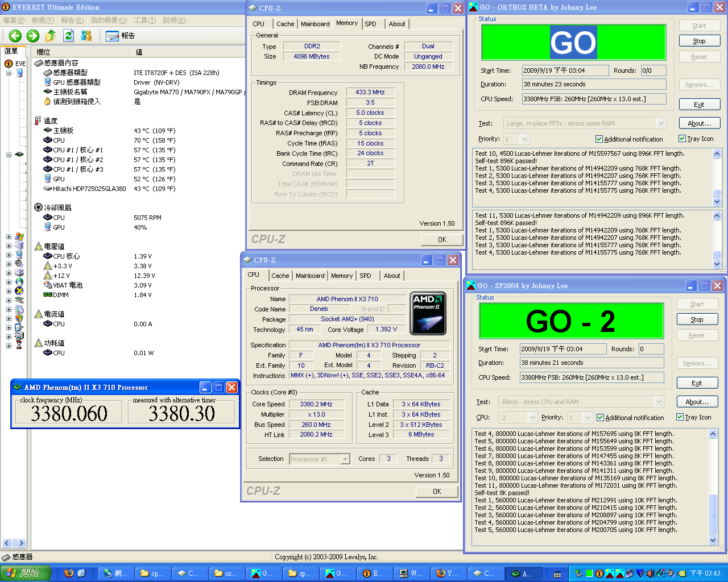Open the CPU dropdown in SP2004 window
The height and width of the screenshot is (582, 728).
tap(532, 418)
